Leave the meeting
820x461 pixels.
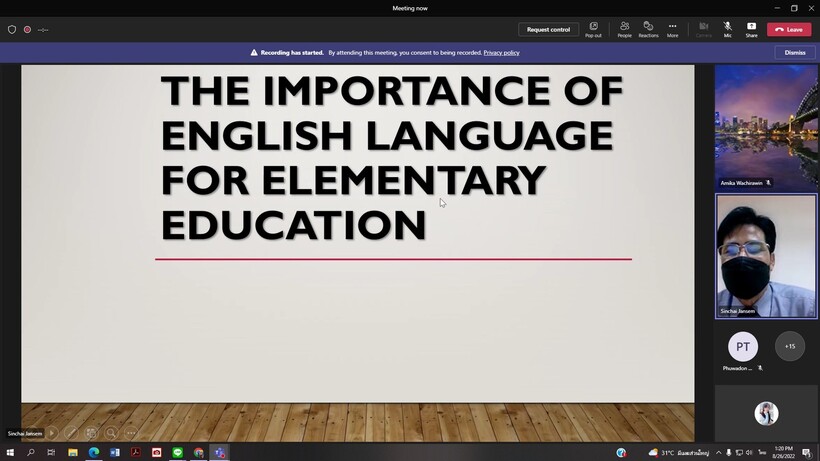point(789,29)
